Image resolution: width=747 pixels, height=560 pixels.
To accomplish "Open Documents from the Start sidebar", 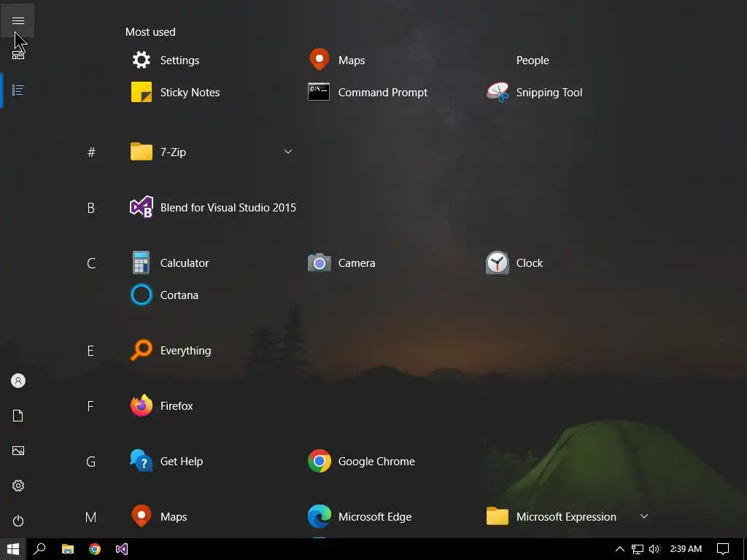I will coord(18,416).
